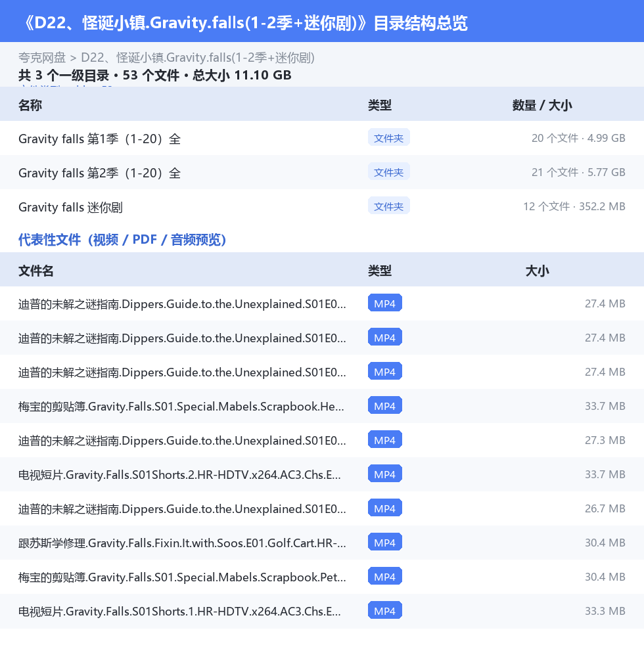Select summary text 共 3 个一级目录 · 53 个文件

pos(99,76)
